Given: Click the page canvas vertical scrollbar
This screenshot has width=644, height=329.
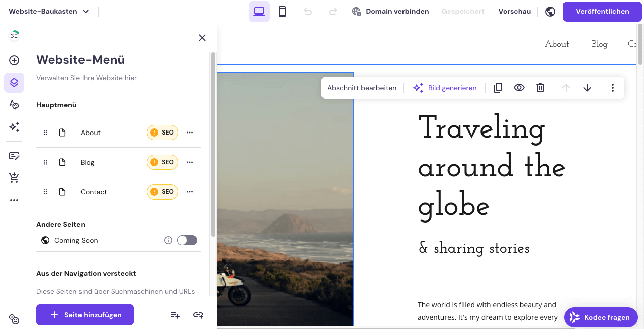Looking at the screenshot, I should click(x=640, y=45).
